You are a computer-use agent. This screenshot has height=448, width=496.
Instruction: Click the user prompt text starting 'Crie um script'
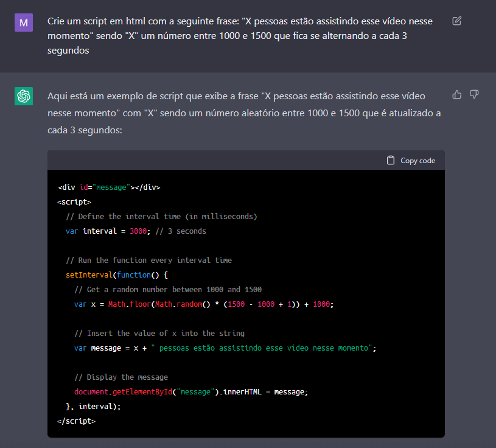point(240,36)
